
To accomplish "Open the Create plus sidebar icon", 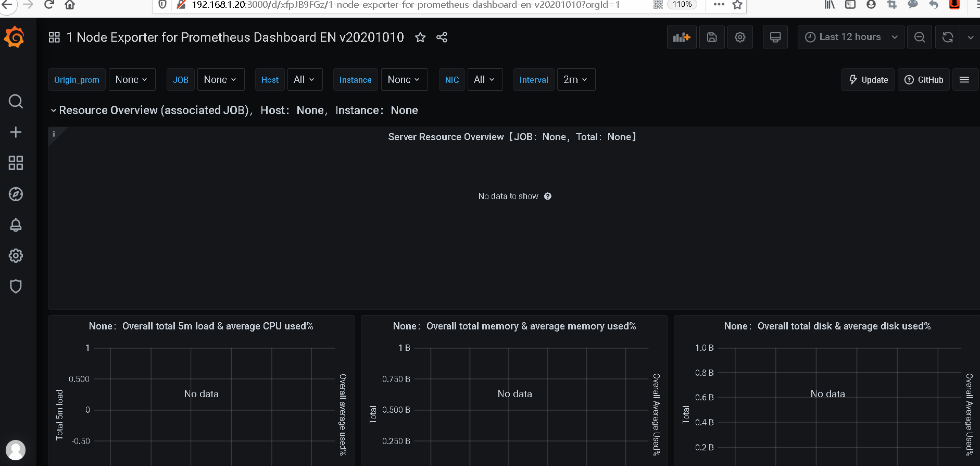I will pyautogui.click(x=16, y=132).
